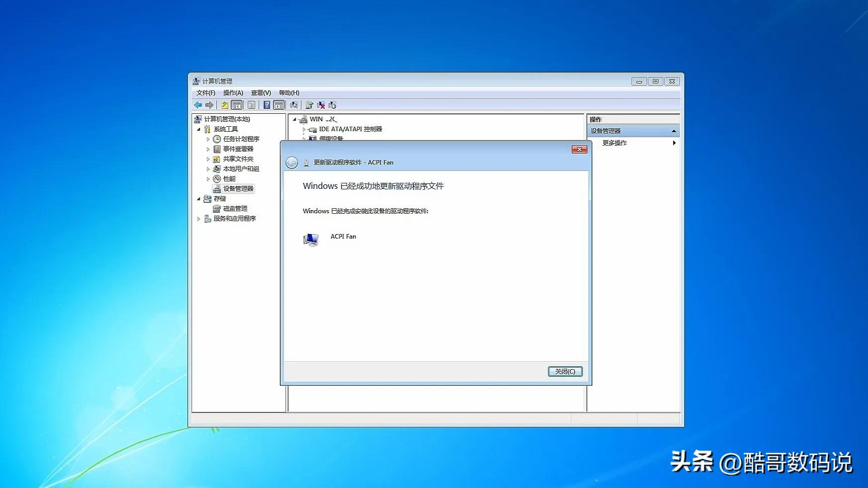Select 性能 in the tree
This screenshot has height=488, width=868.
pyautogui.click(x=229, y=179)
